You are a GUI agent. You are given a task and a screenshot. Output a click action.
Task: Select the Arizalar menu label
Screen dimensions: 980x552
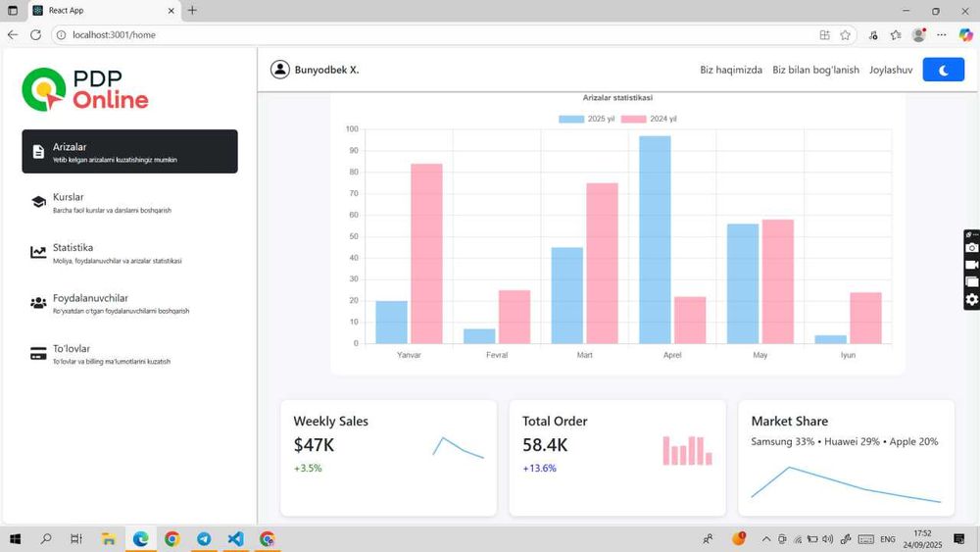pyautogui.click(x=70, y=147)
